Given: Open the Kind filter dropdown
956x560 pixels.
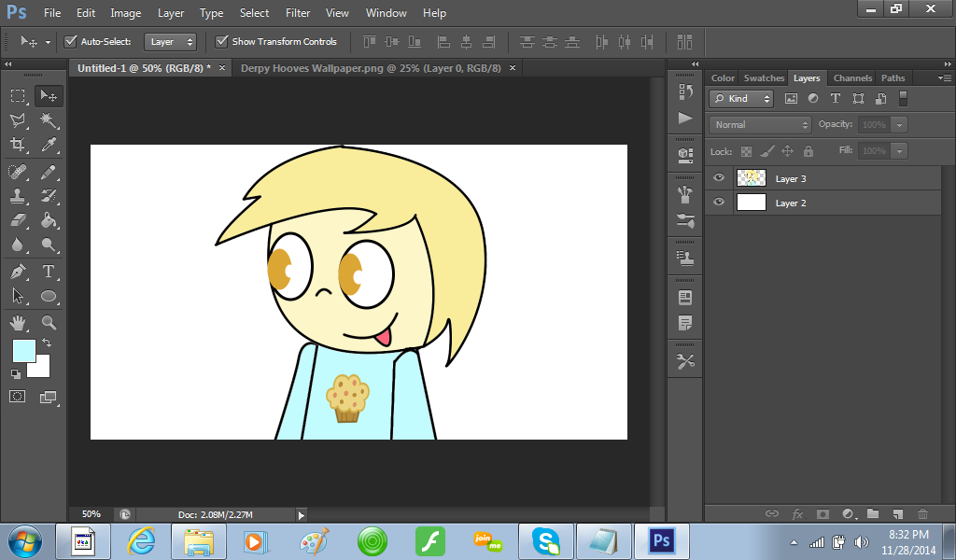Looking at the screenshot, I should tap(741, 98).
